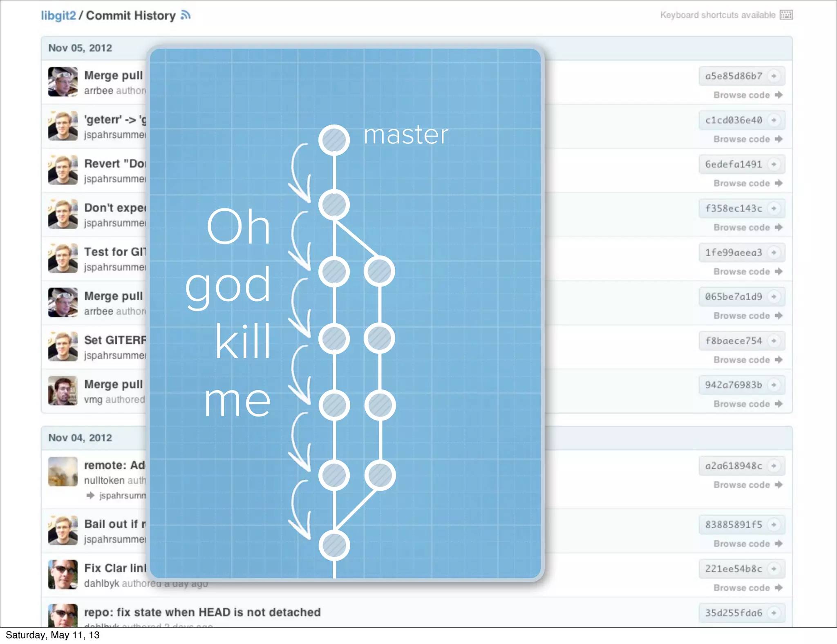Open commit hash a5e85d86b7
This screenshot has height=644, width=837.
click(x=734, y=76)
